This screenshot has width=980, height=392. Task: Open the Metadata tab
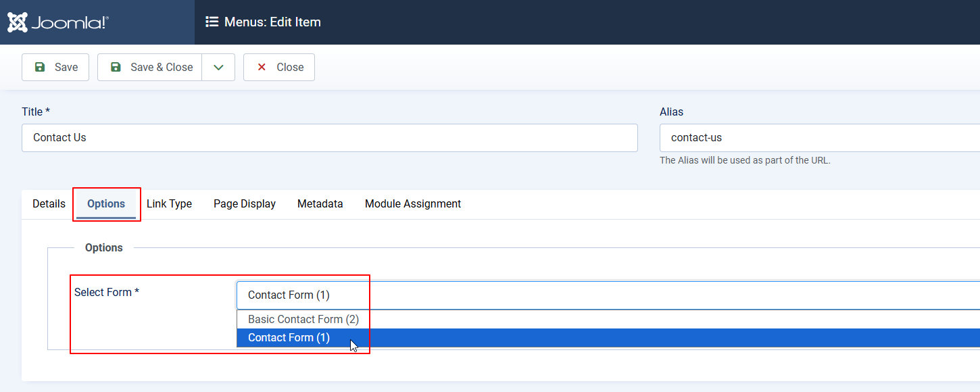[320, 203]
